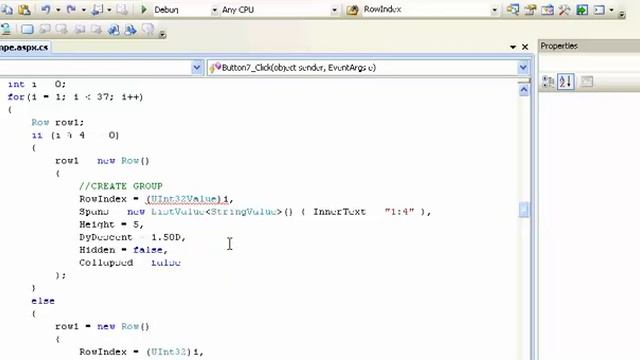Undo the last edit

point(46,9)
